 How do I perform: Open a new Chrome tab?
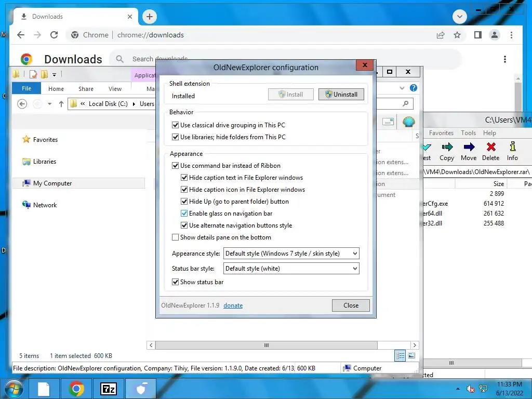(x=149, y=16)
